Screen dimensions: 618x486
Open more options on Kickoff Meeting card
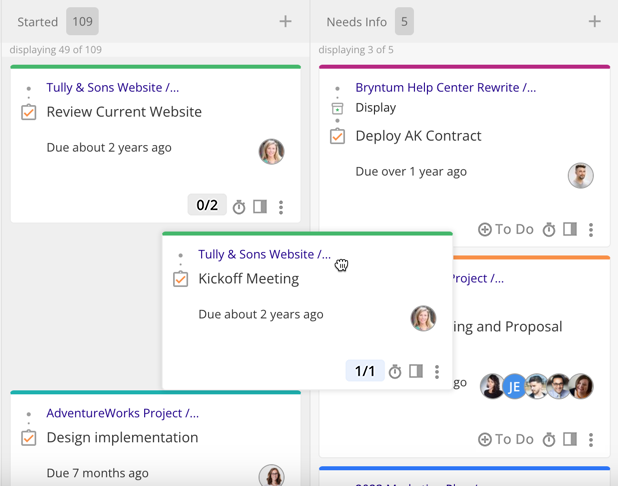click(437, 372)
